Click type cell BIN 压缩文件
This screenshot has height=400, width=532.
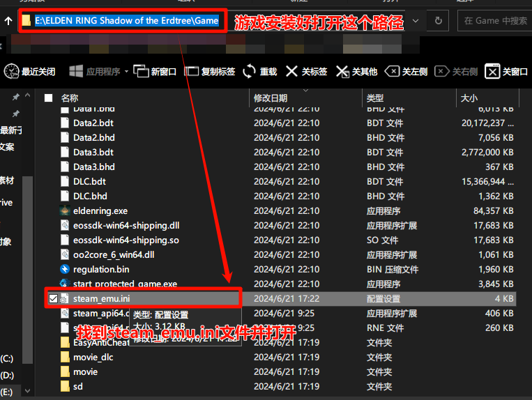pyautogui.click(x=393, y=270)
